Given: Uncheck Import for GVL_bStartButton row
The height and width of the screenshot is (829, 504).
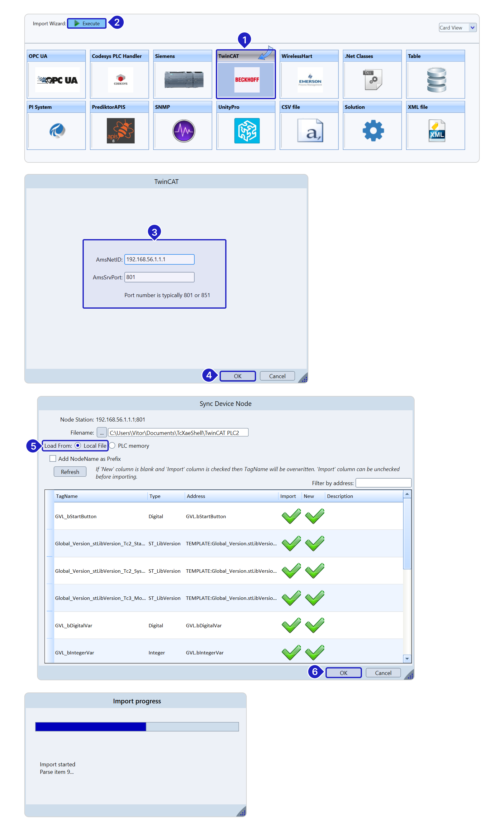Looking at the screenshot, I should click(291, 516).
